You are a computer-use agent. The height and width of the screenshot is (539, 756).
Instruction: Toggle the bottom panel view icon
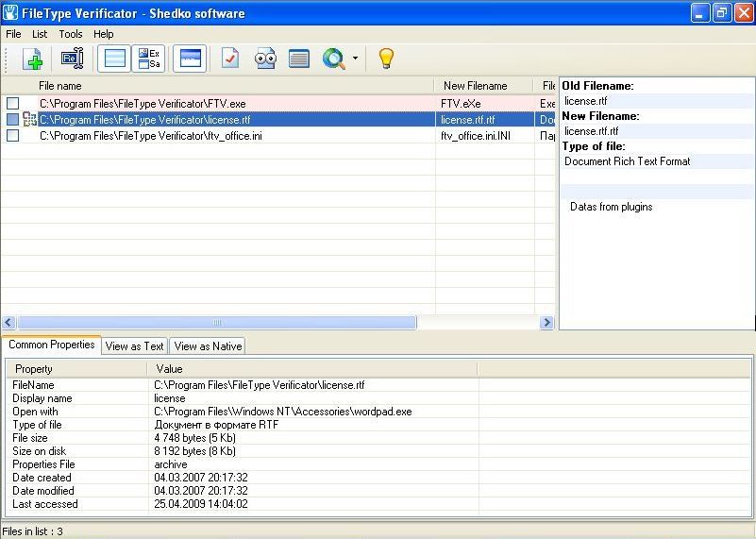[x=190, y=59]
